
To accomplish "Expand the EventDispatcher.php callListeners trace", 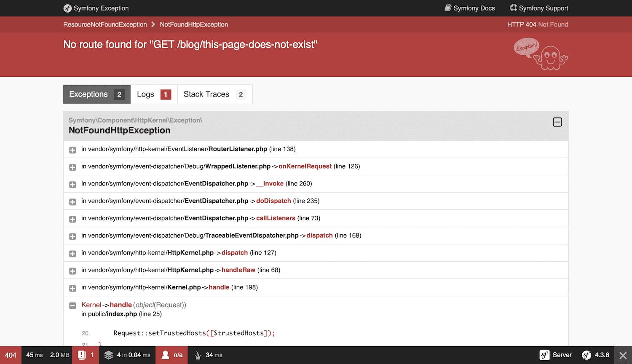I will [72, 219].
